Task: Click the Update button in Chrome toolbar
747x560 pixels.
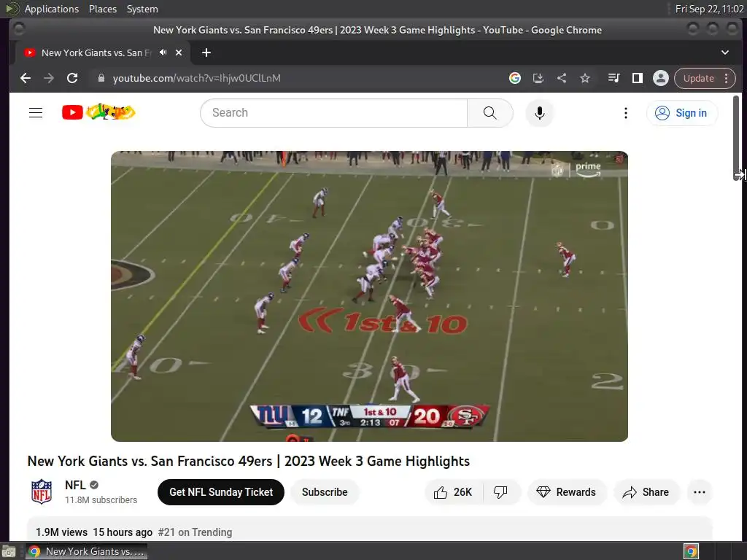Action: [x=698, y=78]
